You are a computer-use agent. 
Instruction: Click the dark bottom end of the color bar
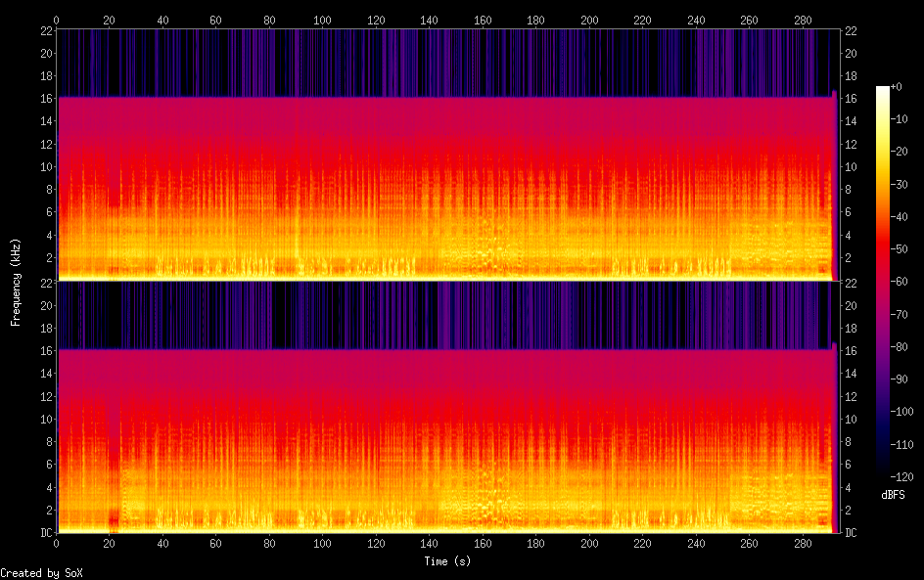[883, 477]
